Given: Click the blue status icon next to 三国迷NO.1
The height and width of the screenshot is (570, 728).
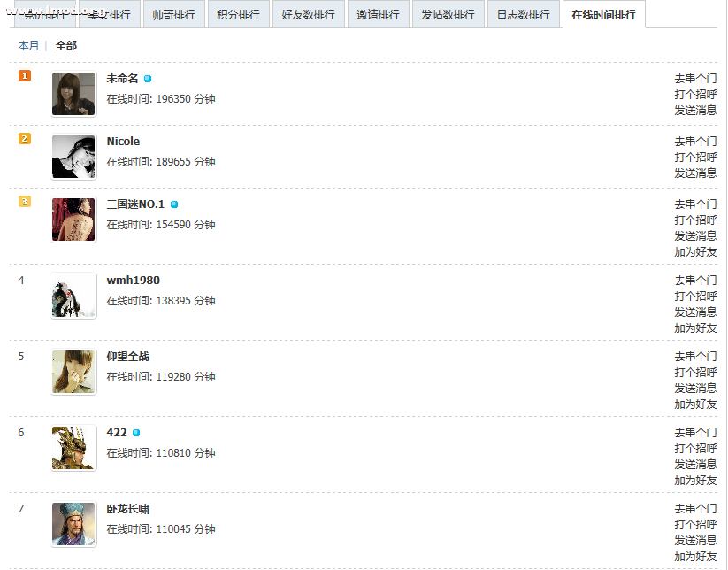Looking at the screenshot, I should pyautogui.click(x=174, y=204).
